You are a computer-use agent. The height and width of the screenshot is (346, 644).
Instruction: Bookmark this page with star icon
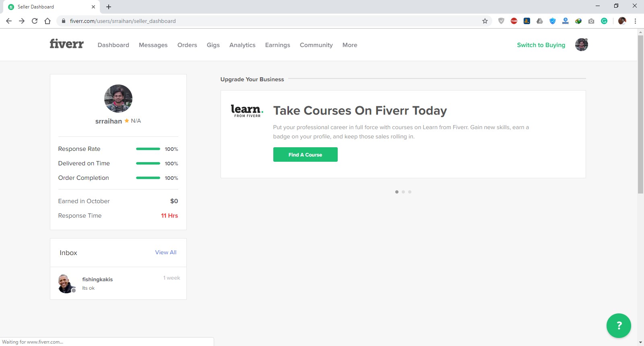coord(485,21)
